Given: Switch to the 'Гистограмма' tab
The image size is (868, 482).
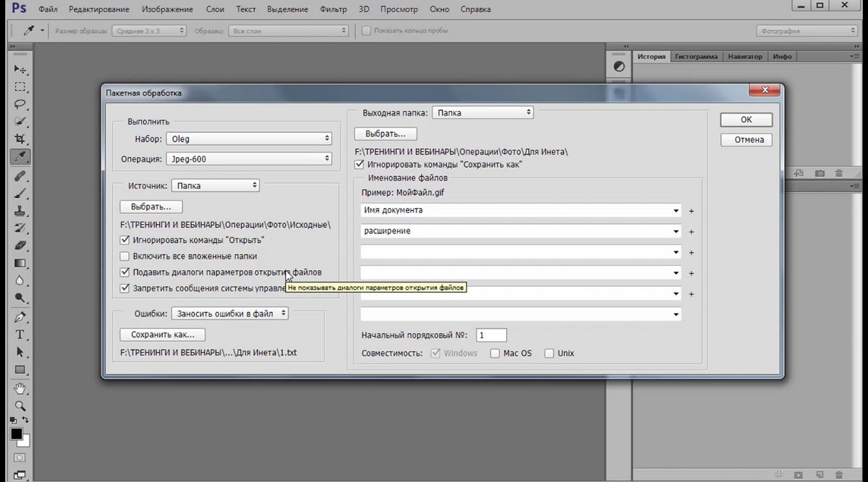Looking at the screenshot, I should 697,56.
